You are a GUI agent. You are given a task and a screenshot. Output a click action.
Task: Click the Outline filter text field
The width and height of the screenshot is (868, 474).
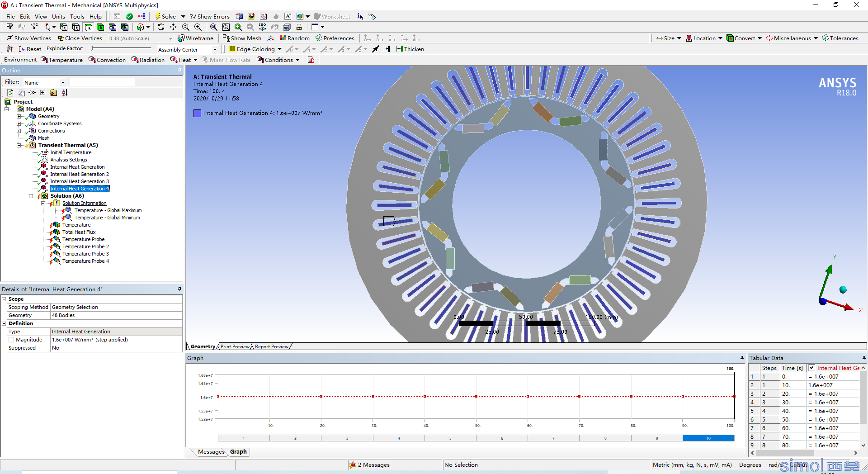[x=102, y=82]
